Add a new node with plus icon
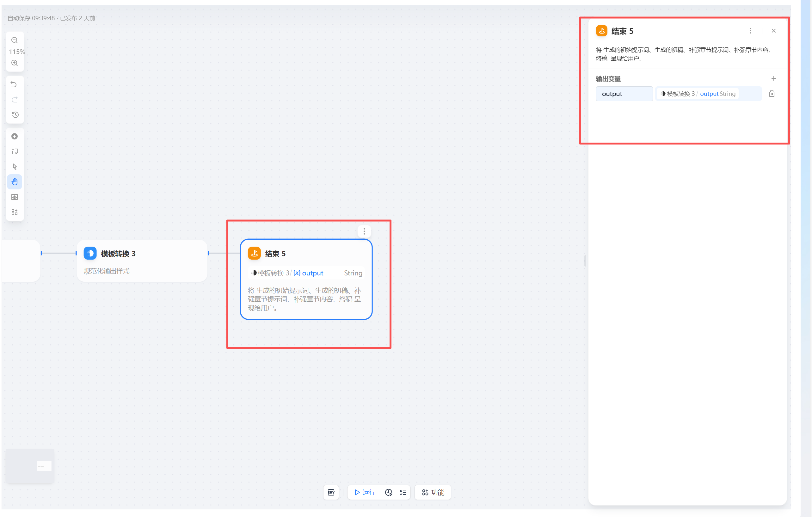Screen dimensions: 812x517 click(x=15, y=136)
